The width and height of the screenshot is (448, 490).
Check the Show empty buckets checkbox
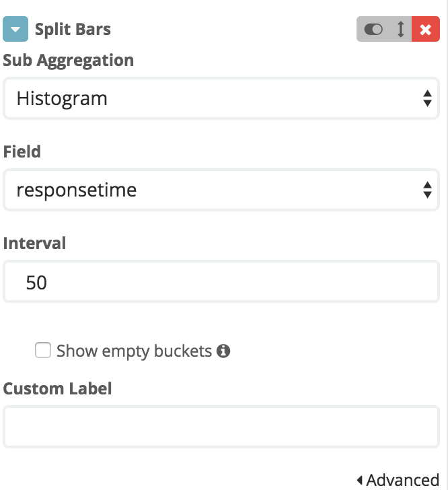point(43,350)
